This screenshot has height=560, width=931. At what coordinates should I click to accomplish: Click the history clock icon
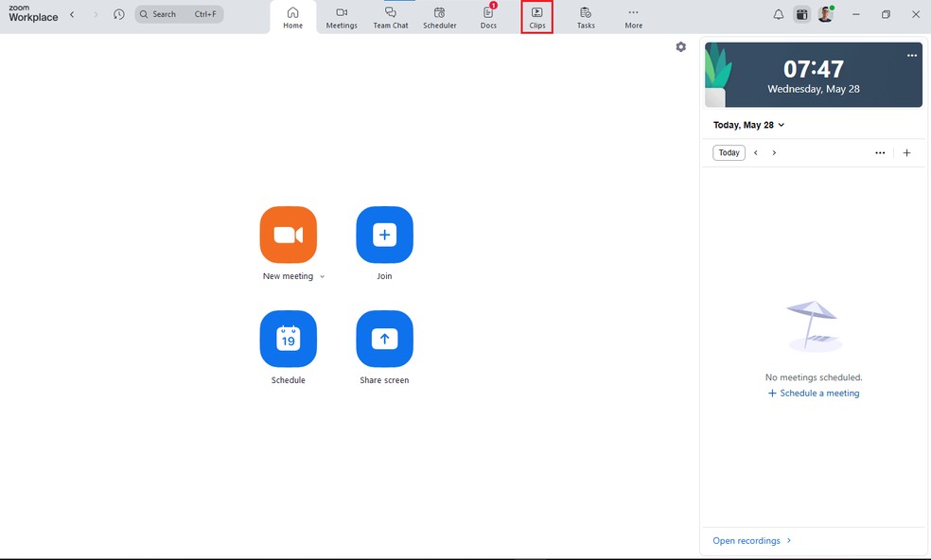click(118, 15)
